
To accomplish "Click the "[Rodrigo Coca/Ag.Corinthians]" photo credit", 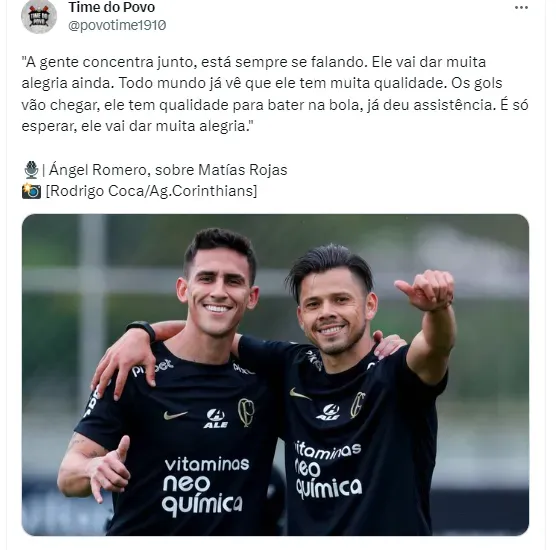I will (x=151, y=191).
